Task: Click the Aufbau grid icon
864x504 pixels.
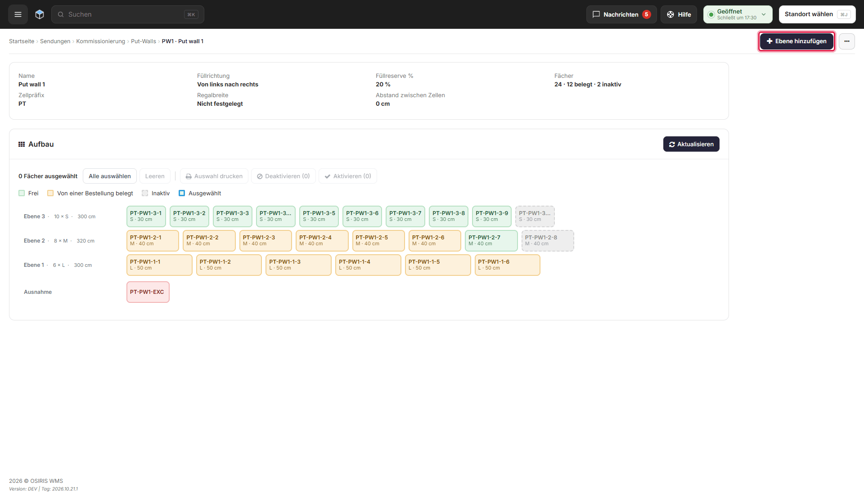Action: [22, 144]
